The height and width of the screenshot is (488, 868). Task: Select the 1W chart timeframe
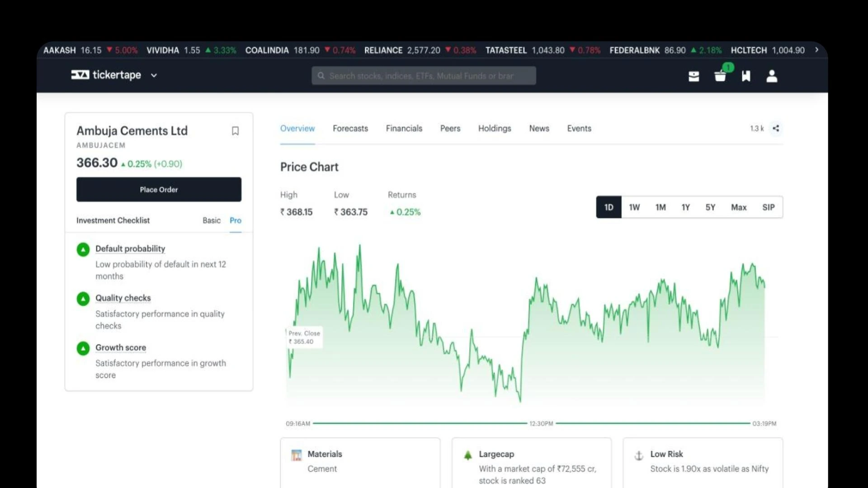pos(634,207)
